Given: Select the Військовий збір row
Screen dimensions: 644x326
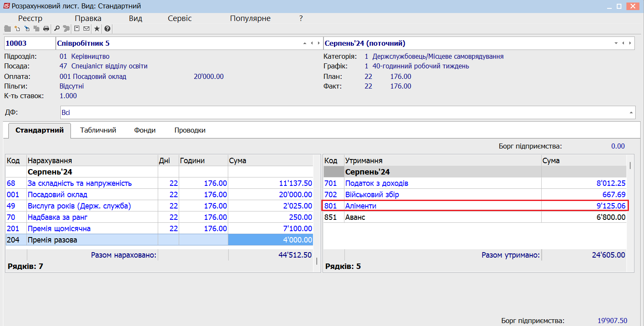Looking at the screenshot, I should (x=475, y=195).
